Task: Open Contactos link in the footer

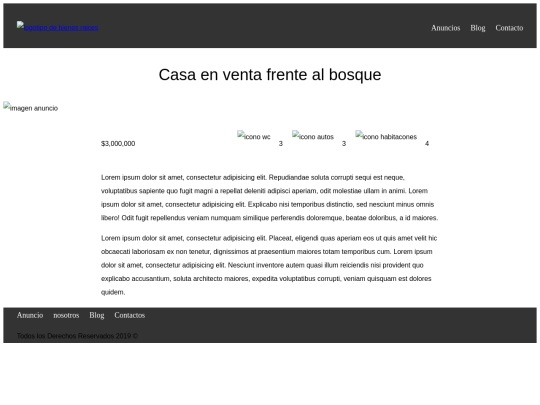Action: tap(129, 315)
